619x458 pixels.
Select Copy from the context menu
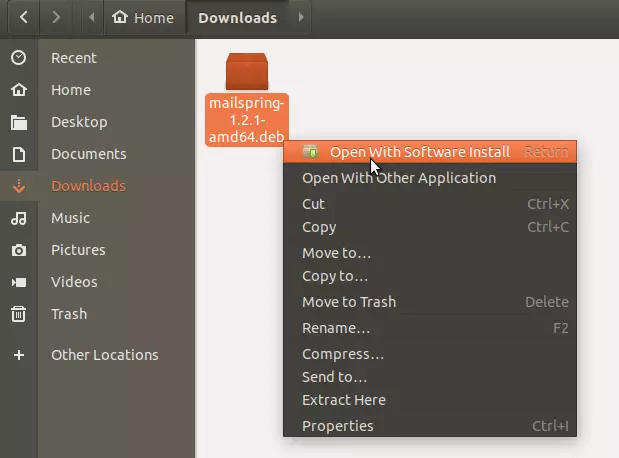[x=430, y=227]
